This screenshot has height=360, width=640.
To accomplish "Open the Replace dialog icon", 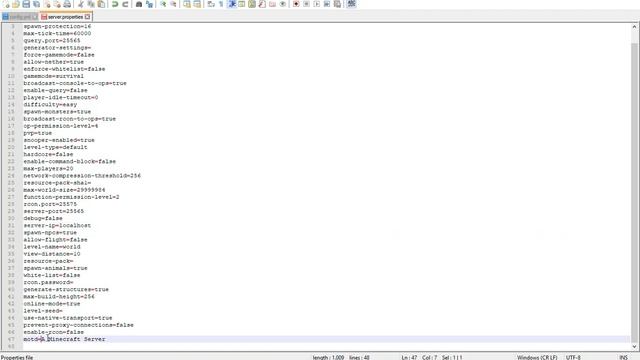I will [x=149, y=4].
